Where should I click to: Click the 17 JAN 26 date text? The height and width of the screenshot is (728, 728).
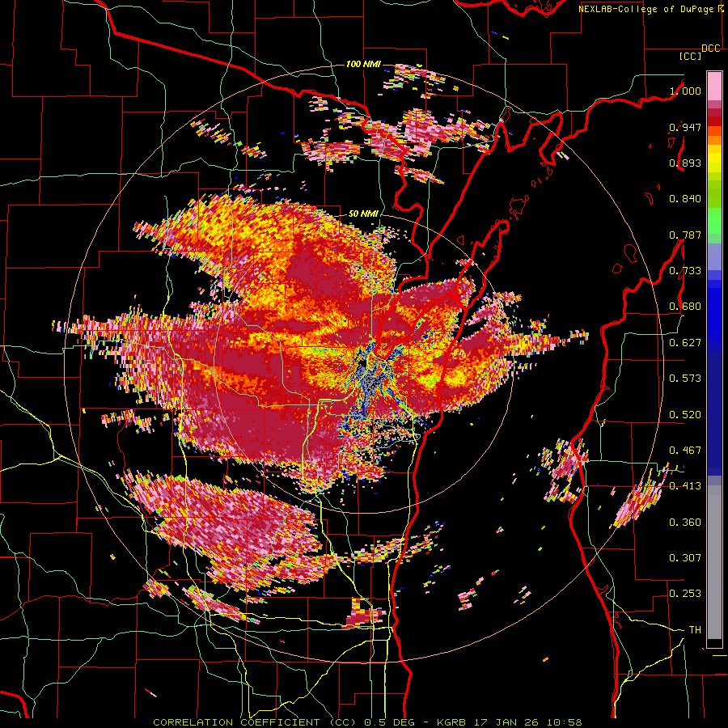pos(507,722)
